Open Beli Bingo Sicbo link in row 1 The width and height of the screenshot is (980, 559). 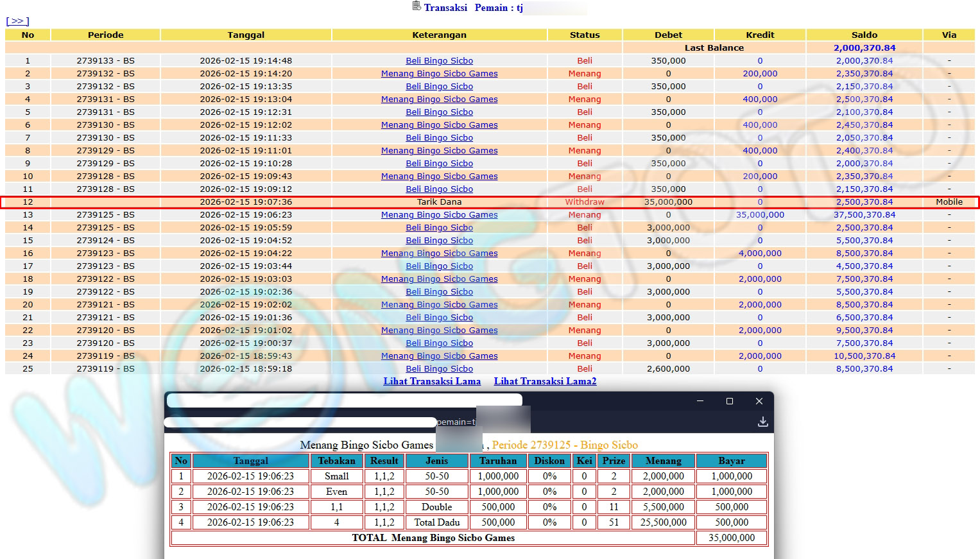[x=439, y=61]
